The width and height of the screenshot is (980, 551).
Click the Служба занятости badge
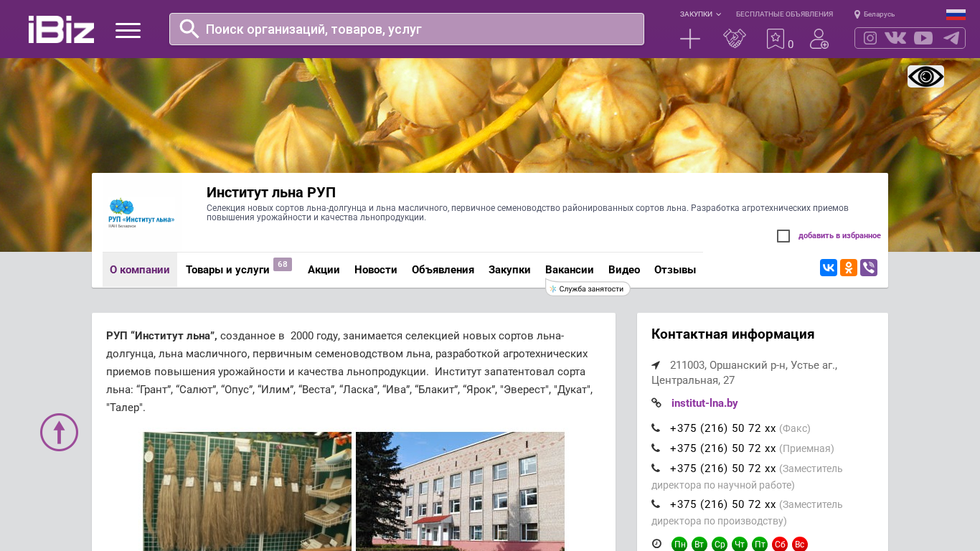pos(588,288)
